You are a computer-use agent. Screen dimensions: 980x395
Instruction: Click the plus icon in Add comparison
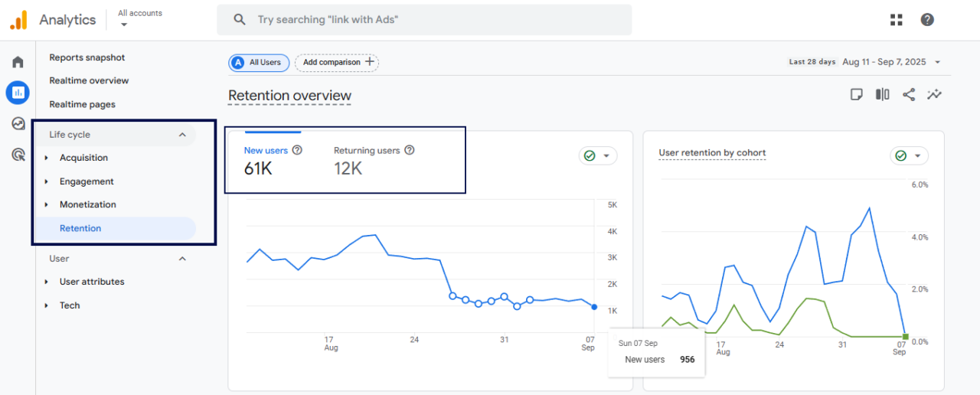(370, 62)
